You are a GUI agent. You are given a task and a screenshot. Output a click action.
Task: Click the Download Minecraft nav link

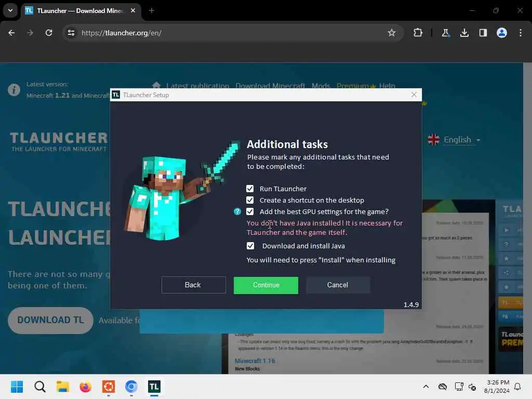click(x=270, y=86)
